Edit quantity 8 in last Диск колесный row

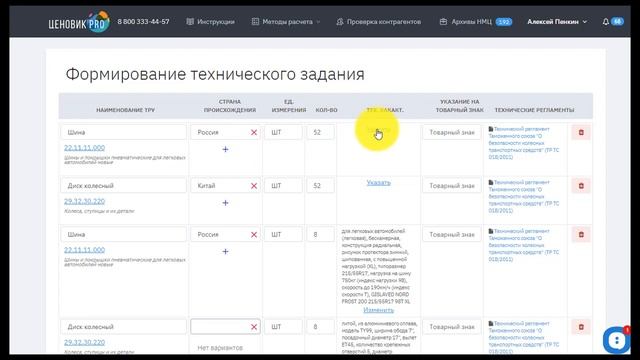click(x=320, y=327)
